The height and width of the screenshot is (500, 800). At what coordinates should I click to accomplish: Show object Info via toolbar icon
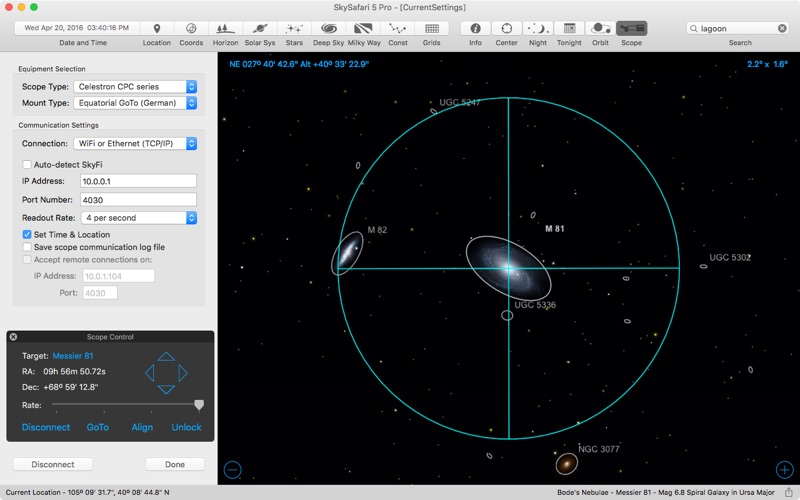click(x=476, y=29)
